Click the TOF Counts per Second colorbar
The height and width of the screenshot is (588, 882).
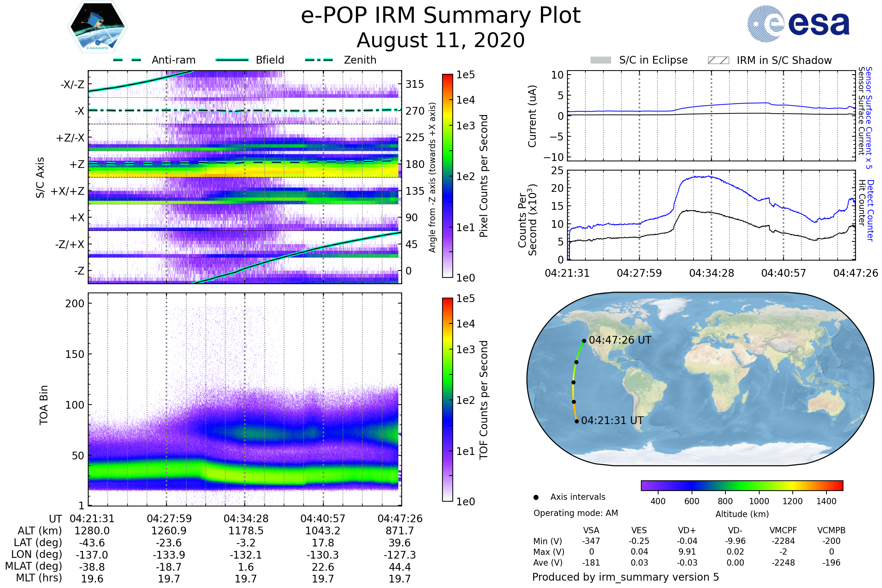[x=447, y=399]
